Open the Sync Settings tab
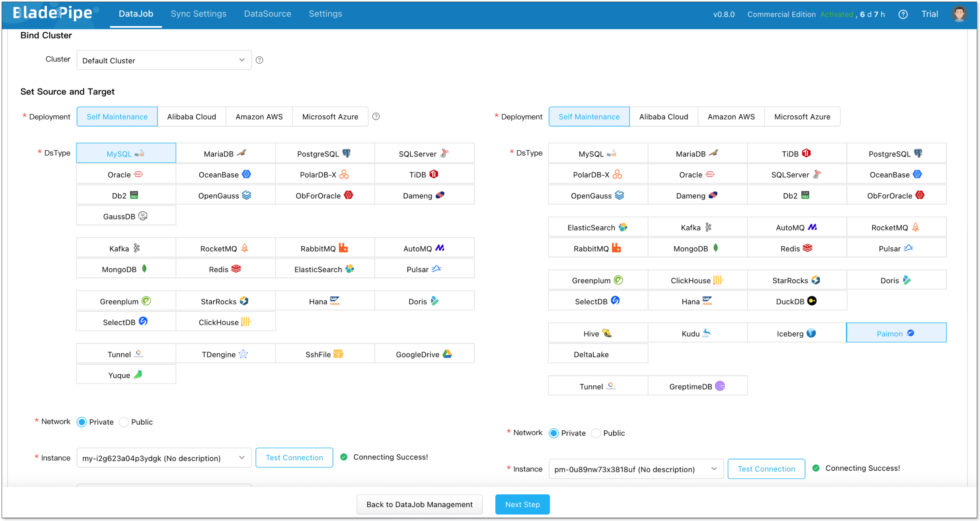 tap(198, 14)
